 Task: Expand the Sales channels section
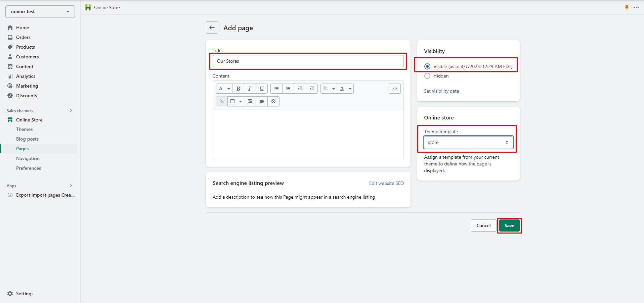(71, 110)
